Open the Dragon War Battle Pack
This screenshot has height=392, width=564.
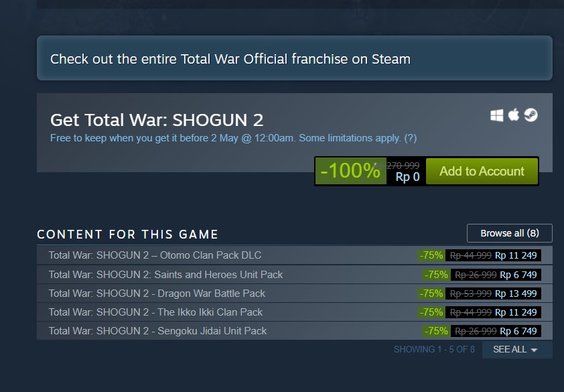(156, 293)
